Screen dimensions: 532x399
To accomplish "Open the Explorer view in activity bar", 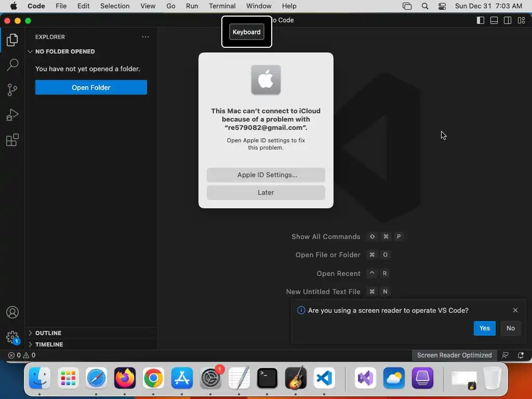I will (x=12, y=40).
